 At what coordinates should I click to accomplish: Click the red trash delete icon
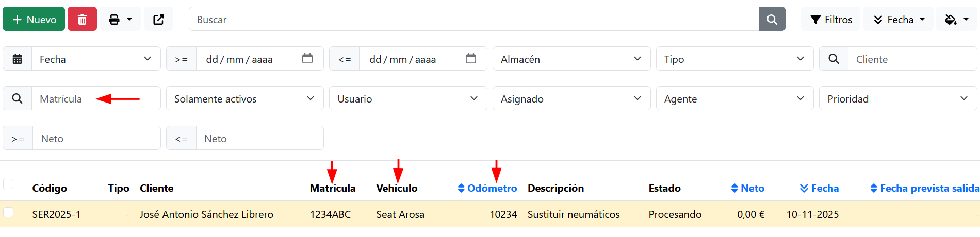coord(82,20)
